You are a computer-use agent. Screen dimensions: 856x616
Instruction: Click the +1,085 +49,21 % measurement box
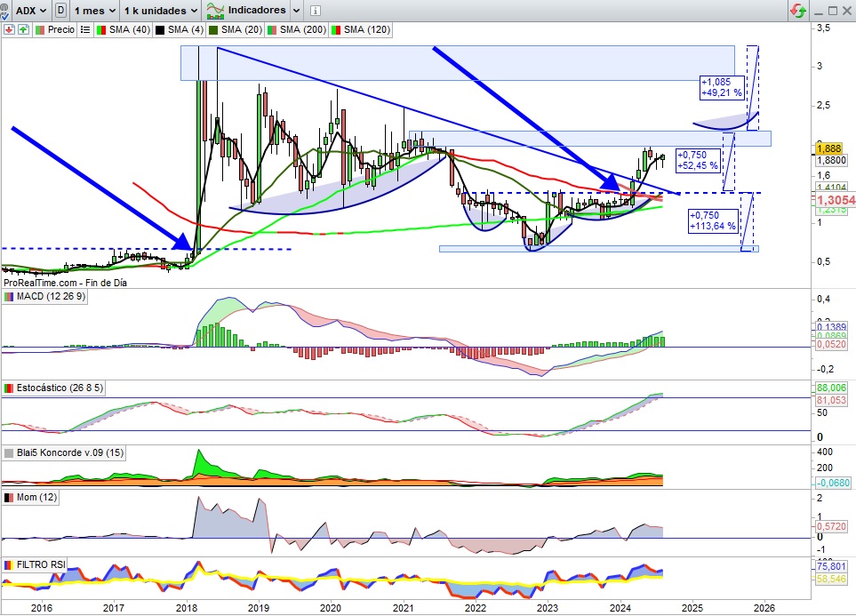point(722,87)
